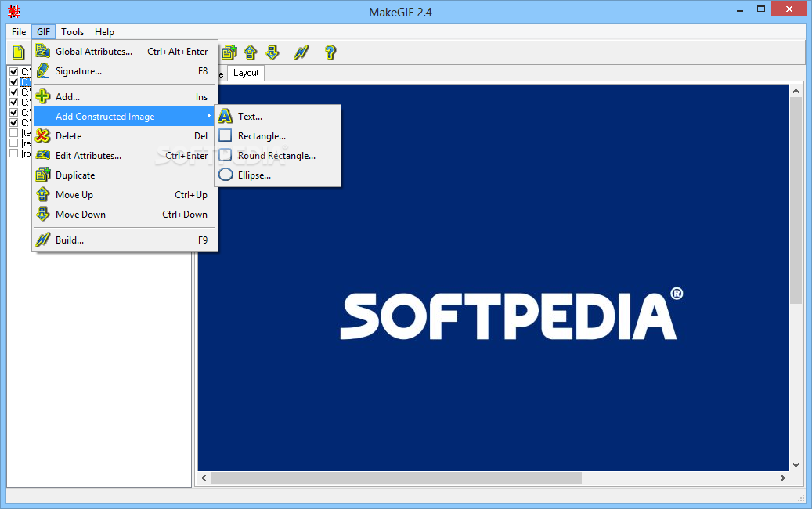Choose Edit Attributes... menu entry
812x509 pixels.
pos(125,156)
